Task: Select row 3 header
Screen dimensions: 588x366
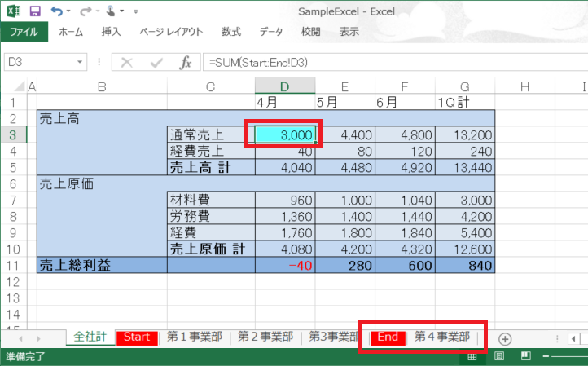Action: (x=13, y=134)
